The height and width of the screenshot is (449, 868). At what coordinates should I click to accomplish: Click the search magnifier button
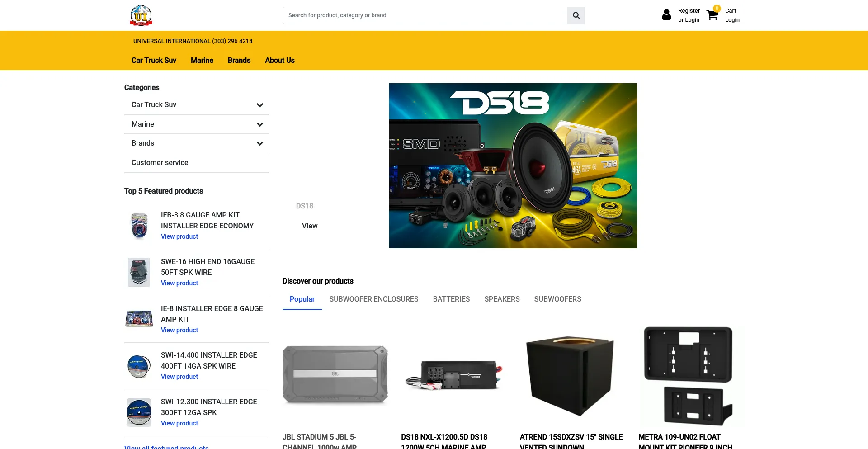(576, 15)
